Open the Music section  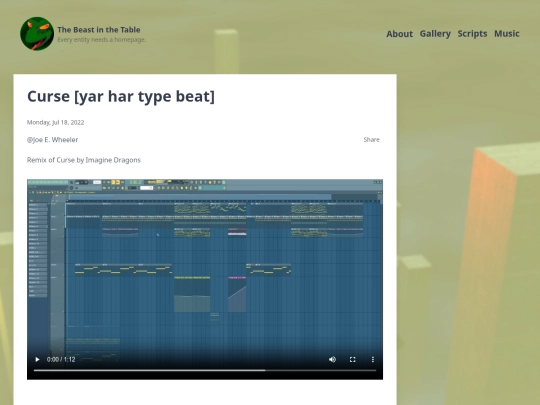(x=507, y=34)
